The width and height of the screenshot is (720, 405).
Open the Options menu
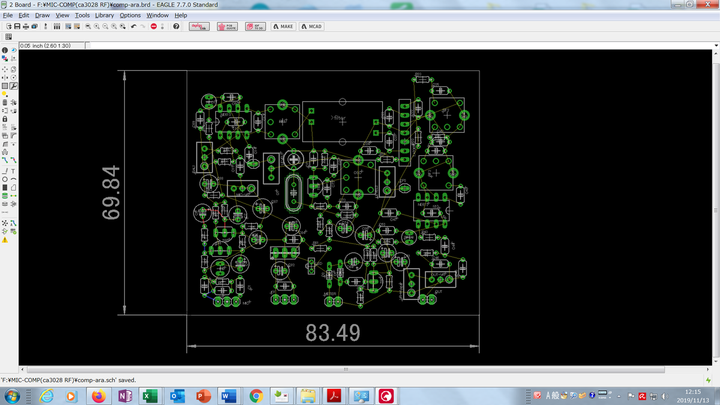130,16
